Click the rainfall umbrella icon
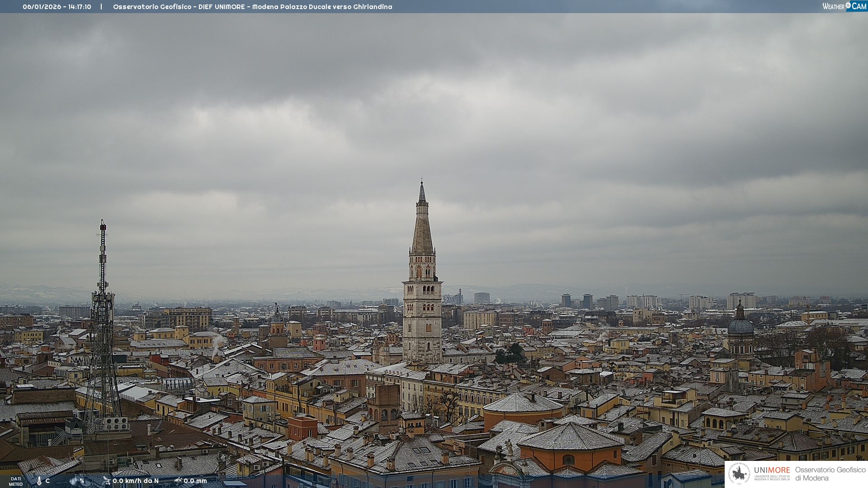Screen dimensions: 868x488 pyautogui.click(x=178, y=481)
